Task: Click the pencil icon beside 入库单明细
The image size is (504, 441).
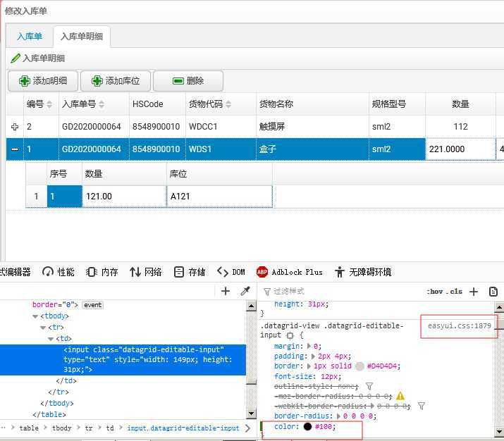Action: pyautogui.click(x=15, y=58)
